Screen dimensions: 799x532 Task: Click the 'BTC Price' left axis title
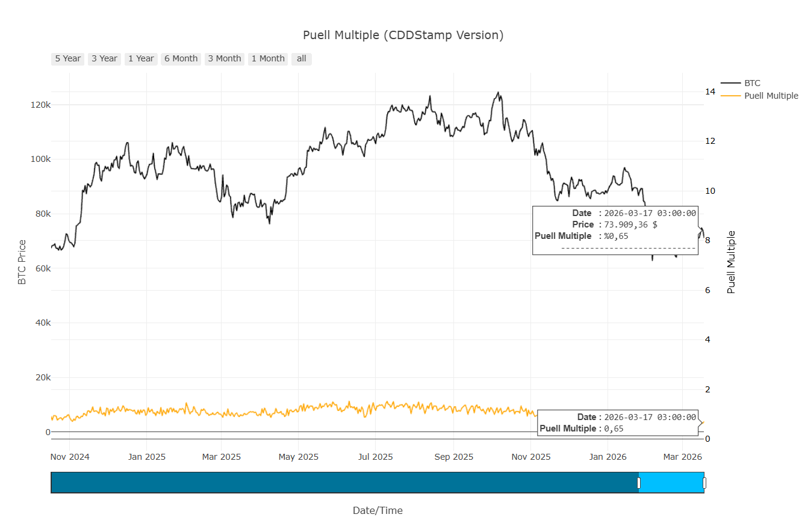coord(22,262)
